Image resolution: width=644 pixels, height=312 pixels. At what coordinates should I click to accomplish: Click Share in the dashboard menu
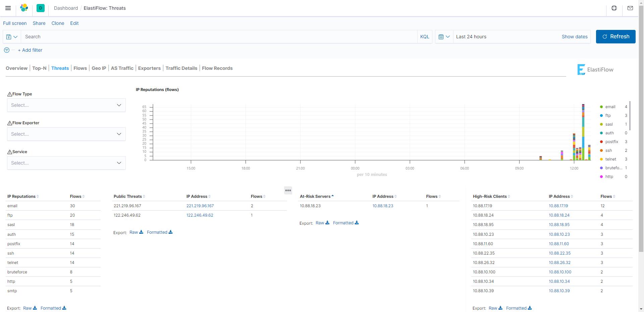[x=39, y=23]
